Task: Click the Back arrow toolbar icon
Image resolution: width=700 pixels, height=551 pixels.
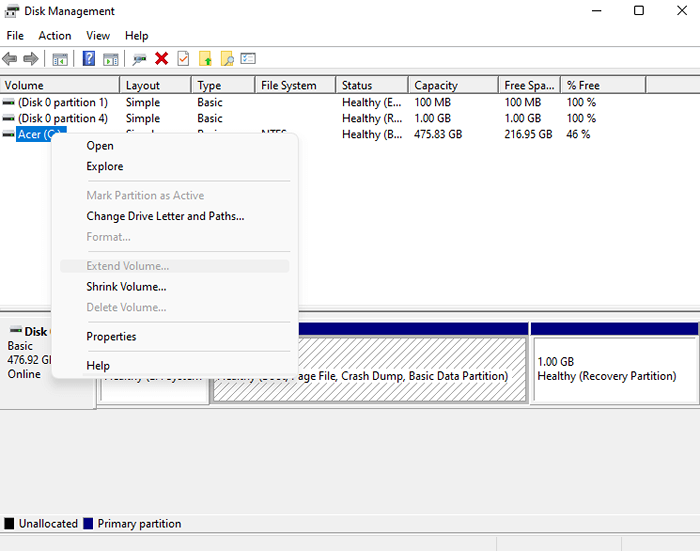Action: (10, 58)
